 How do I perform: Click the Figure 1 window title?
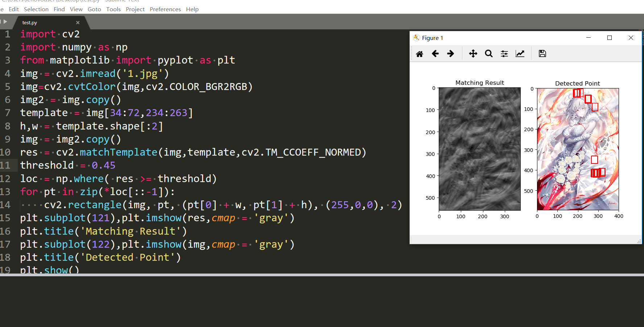[x=433, y=38]
